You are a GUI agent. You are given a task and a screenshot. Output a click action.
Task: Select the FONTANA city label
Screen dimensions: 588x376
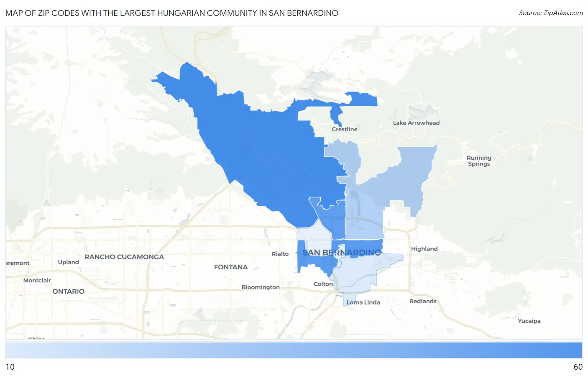[x=231, y=267]
